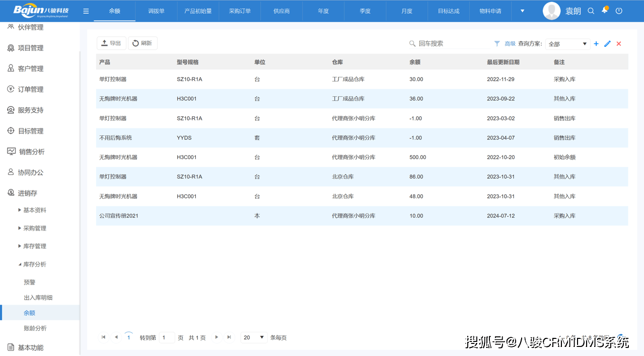
Task: Open the notification bell icon
Action: (605, 11)
